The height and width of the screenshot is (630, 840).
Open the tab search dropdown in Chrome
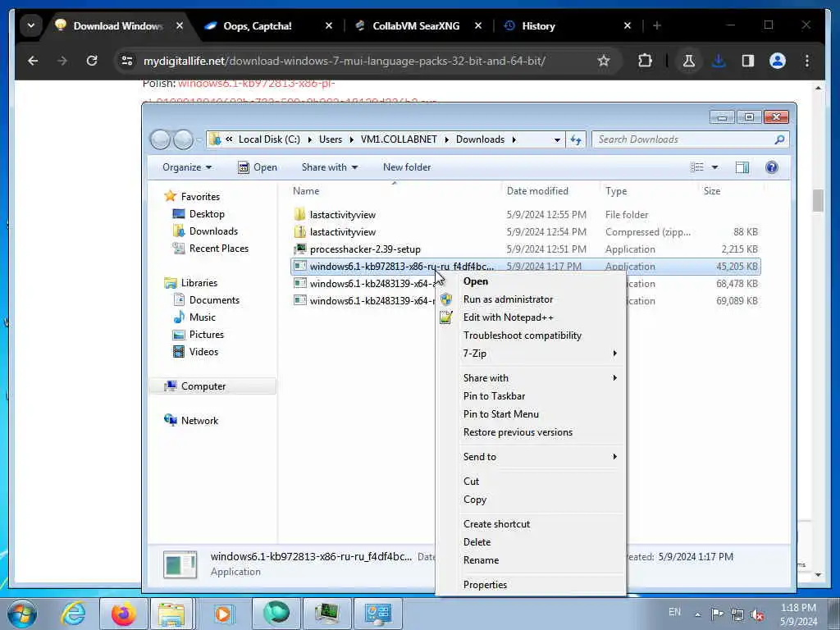click(x=31, y=25)
